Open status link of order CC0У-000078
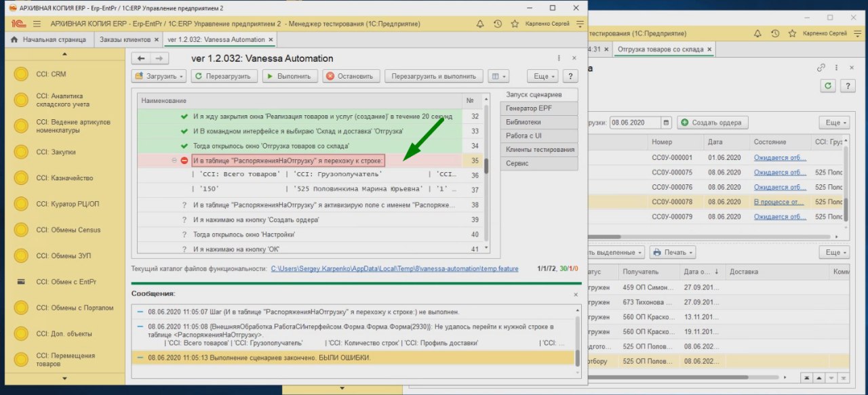868x395 pixels. (779, 202)
